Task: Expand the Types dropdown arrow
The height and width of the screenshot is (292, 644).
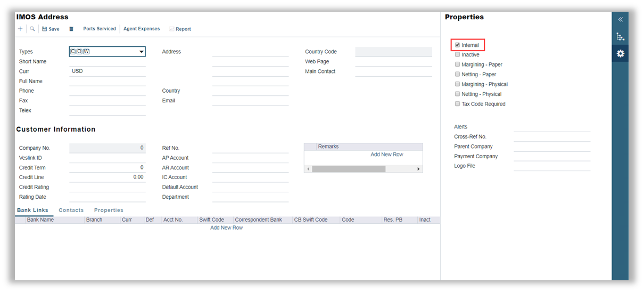Action: tap(142, 52)
